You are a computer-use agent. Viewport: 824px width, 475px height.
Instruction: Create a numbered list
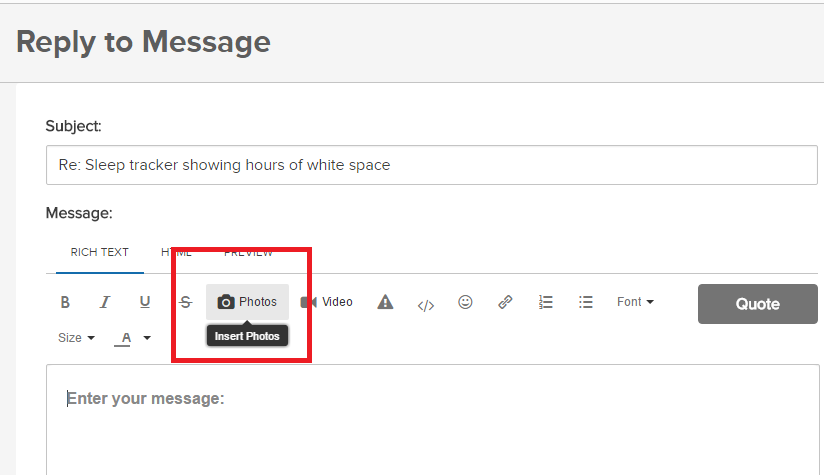click(546, 302)
